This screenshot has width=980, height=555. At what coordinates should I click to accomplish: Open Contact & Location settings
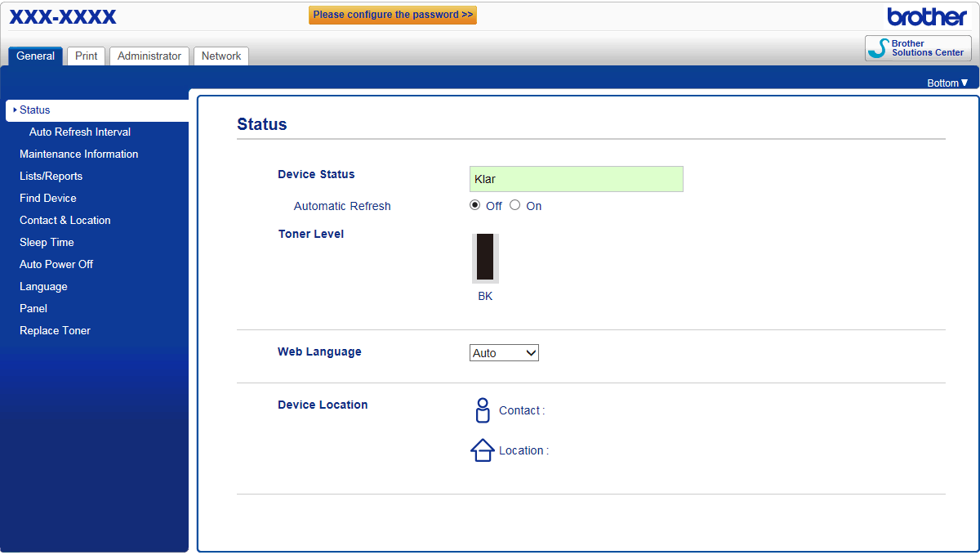pos(65,220)
